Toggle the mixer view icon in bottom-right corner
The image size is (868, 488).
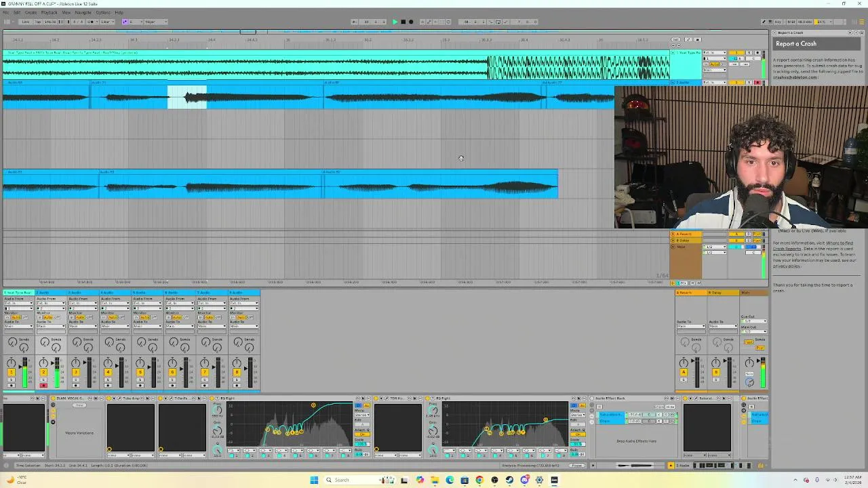(761, 466)
